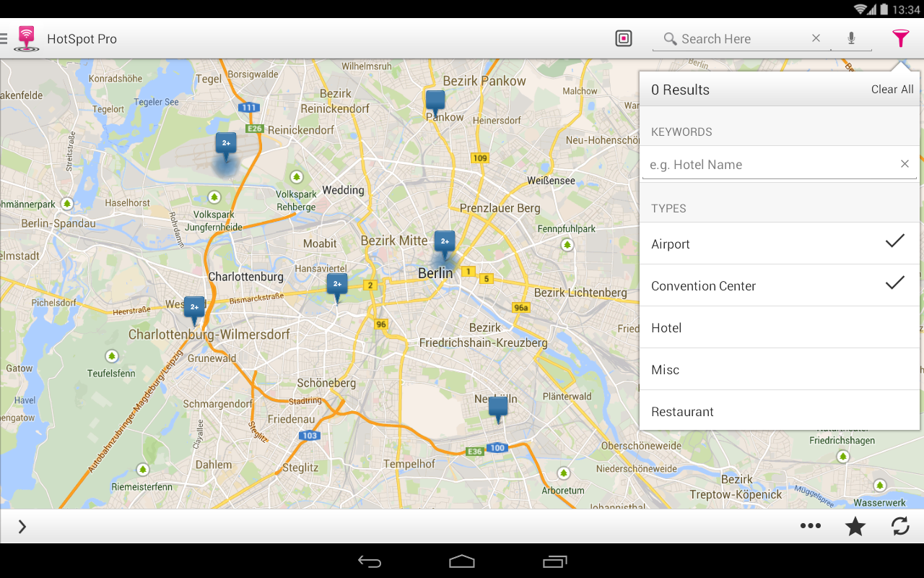
Task: Click the Treptow-Köpenick map label
Action: click(736, 495)
